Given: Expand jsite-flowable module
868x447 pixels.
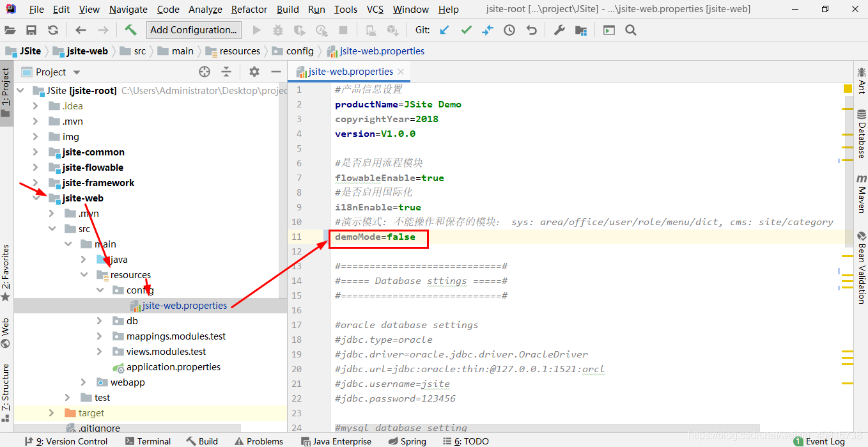Looking at the screenshot, I should tap(36, 168).
